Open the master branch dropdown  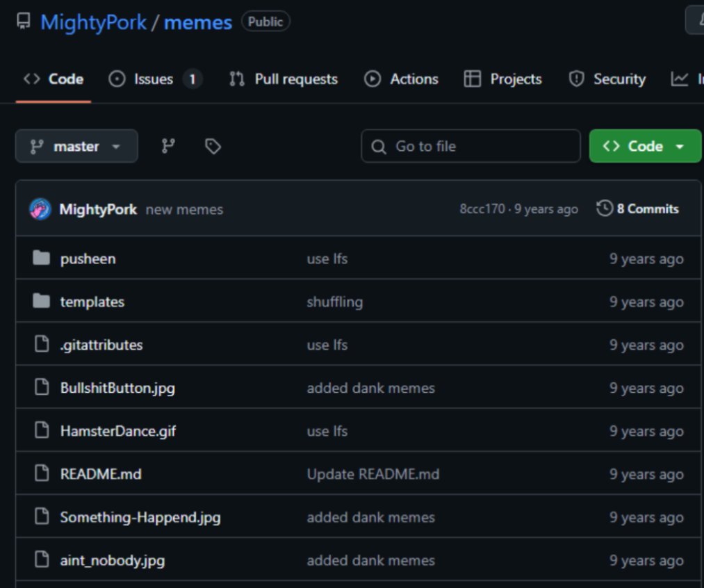(x=76, y=146)
